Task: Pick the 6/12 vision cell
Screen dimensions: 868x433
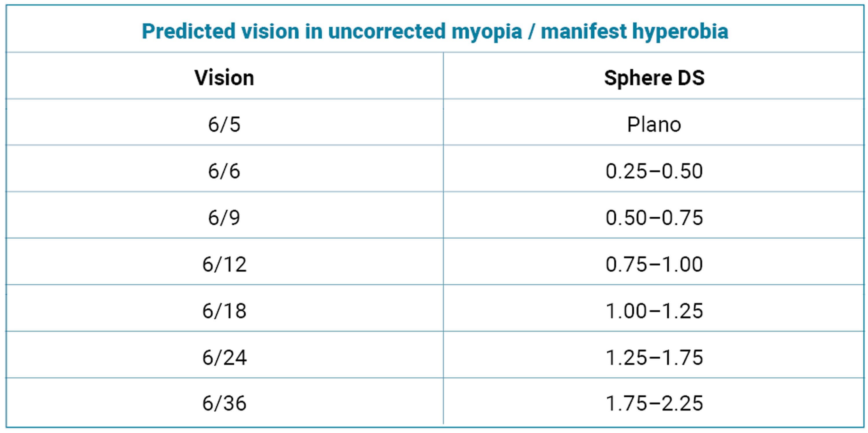Action: (224, 264)
